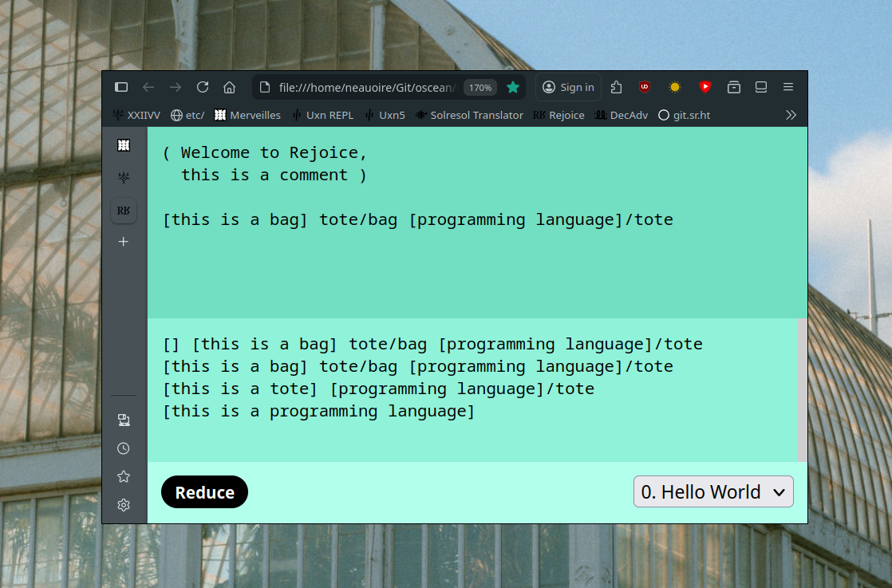Image resolution: width=892 pixels, height=588 pixels.
Task: Open a new tab with plus icon
Action: (124, 241)
